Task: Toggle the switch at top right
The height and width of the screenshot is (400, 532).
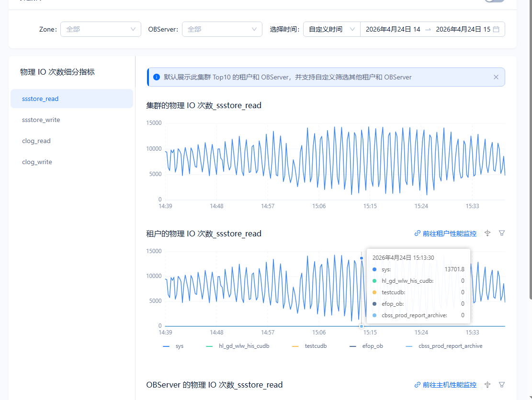Action: pos(494,1)
